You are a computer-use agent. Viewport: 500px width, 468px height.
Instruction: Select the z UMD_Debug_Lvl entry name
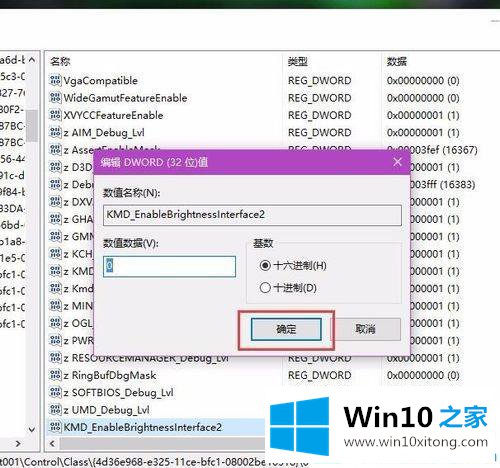click(106, 410)
